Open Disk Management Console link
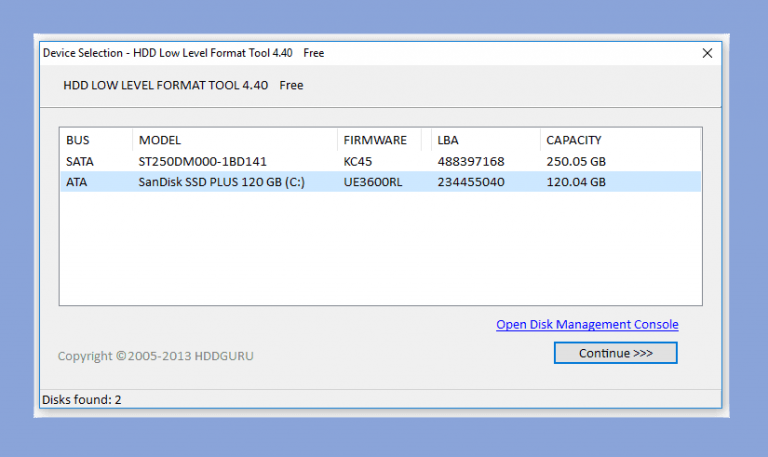Viewport: 768px width, 457px height. [587, 324]
